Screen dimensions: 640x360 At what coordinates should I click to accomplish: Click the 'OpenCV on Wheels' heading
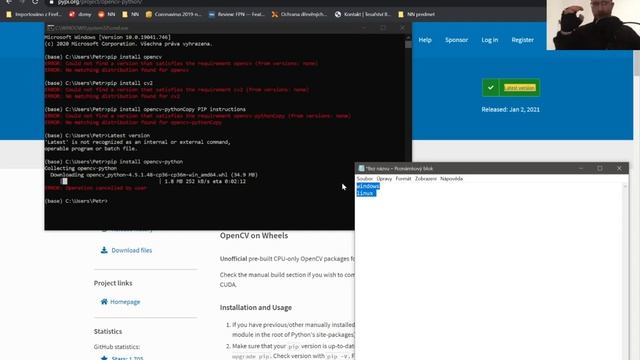point(254,236)
